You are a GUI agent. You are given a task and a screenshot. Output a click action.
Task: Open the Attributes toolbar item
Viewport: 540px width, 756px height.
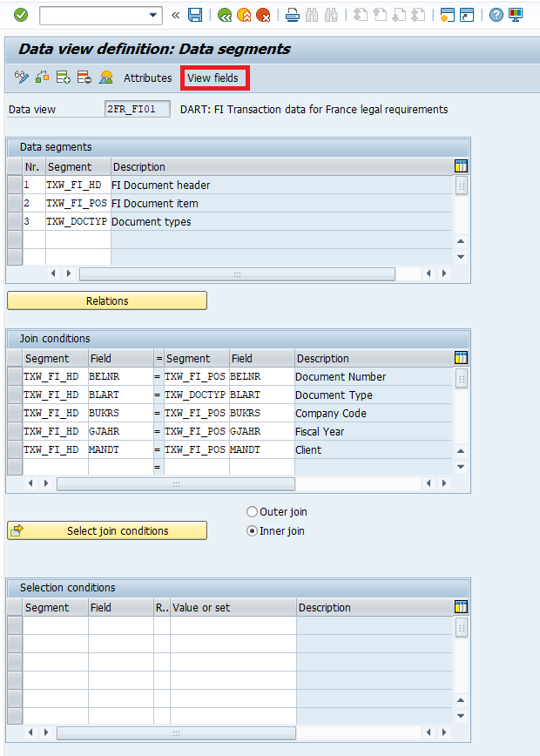(x=147, y=78)
